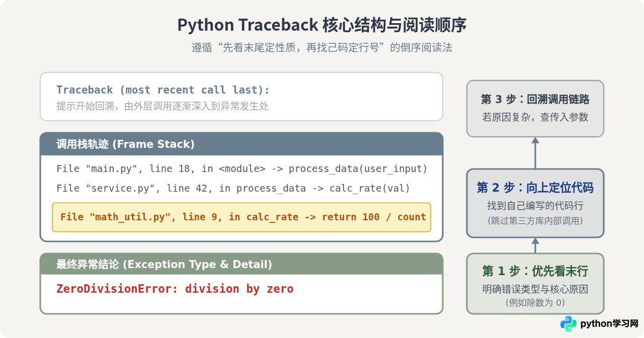Click the highlighted "math_util.py", line 9 row
This screenshot has height=338, width=644.
[x=242, y=217]
